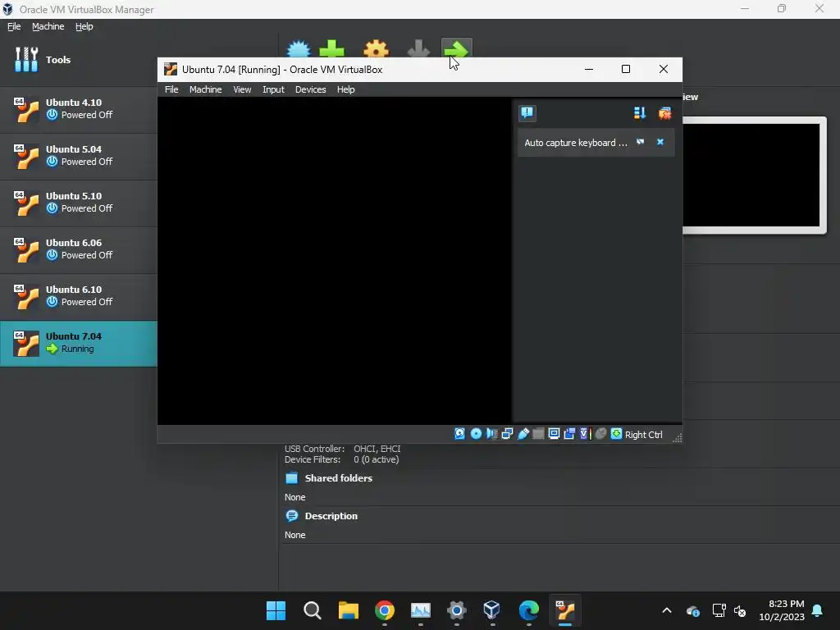Click inside the black Ubuntu 7.04 guest display
The image size is (840, 630).
click(x=335, y=260)
